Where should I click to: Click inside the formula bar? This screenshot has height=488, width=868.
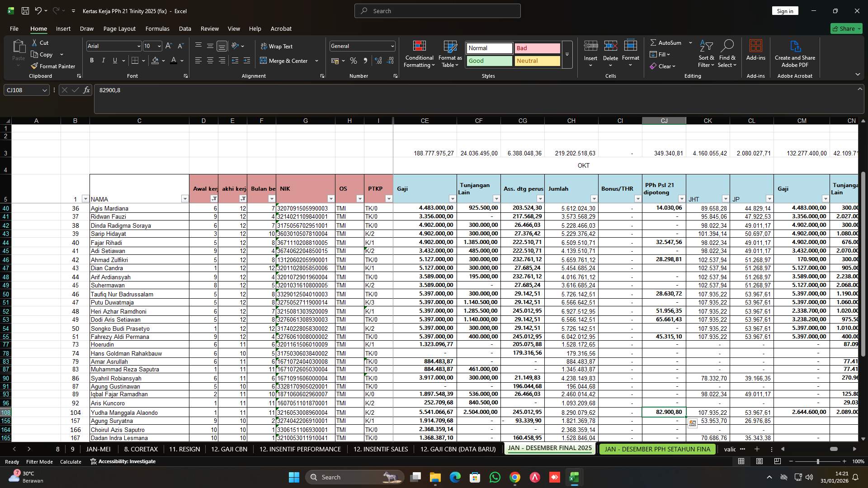pyautogui.click(x=271, y=90)
